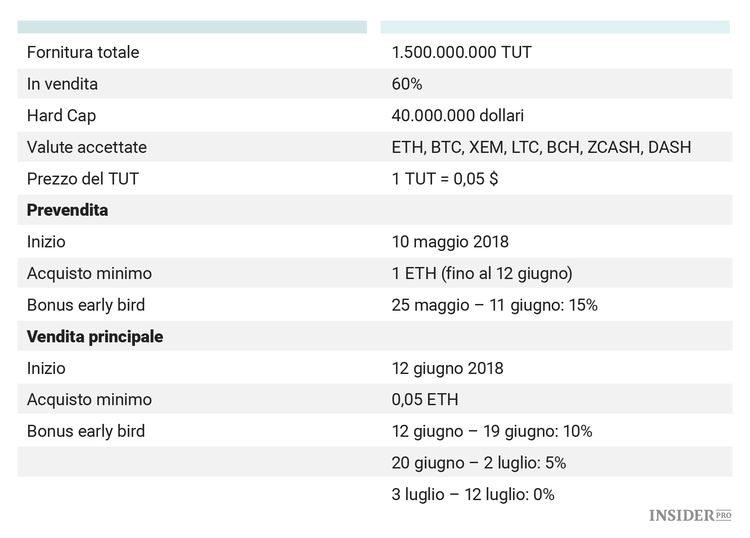Click the Vendita principale section heading
This screenshot has height=538, width=750.
click(x=95, y=336)
